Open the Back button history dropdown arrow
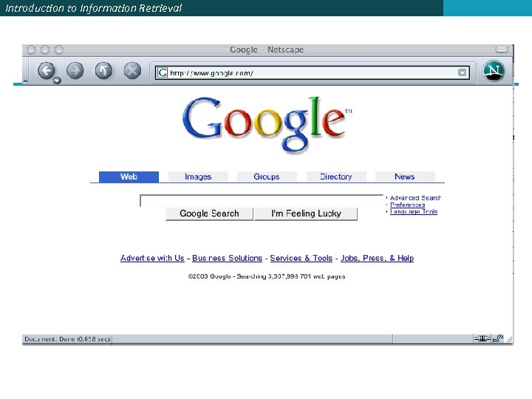Screen dimensions: 532x399 (x=57, y=81)
